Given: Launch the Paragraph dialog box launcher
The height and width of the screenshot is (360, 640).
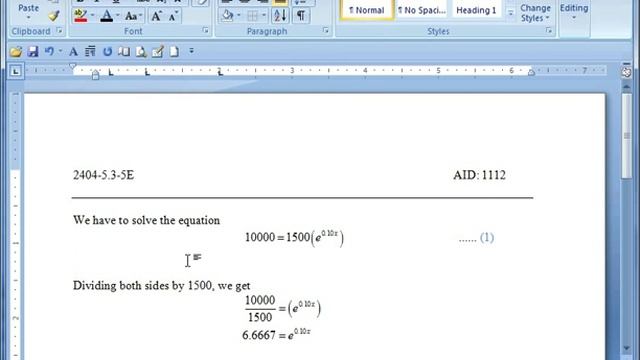Looking at the screenshot, I should click(326, 31).
